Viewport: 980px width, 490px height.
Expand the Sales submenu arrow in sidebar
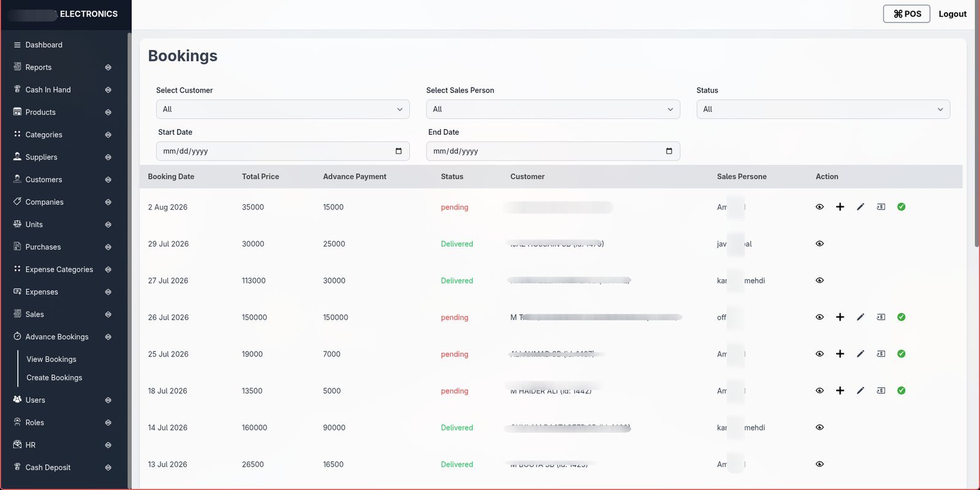click(x=108, y=314)
